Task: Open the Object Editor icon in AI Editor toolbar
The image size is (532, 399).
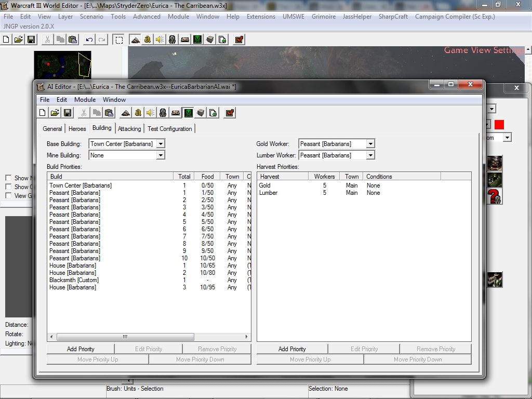Action: pyautogui.click(x=163, y=113)
